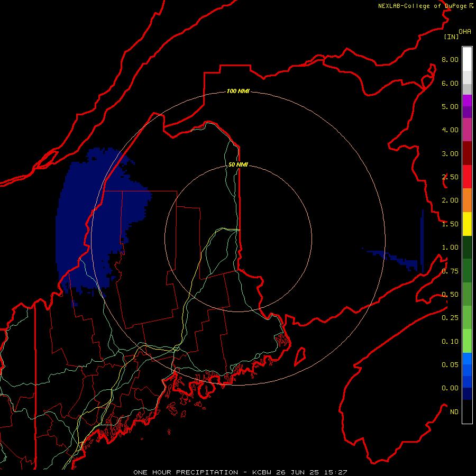Screen dimensions: 476x476
Task: Click the [IN] units label
Action: [451, 36]
